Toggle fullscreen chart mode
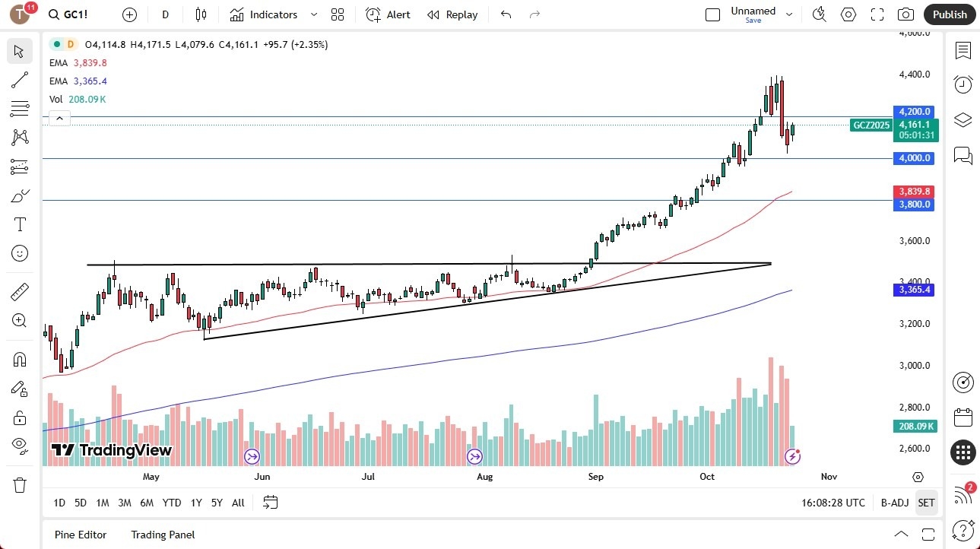This screenshot has height=549, width=980. click(x=877, y=14)
